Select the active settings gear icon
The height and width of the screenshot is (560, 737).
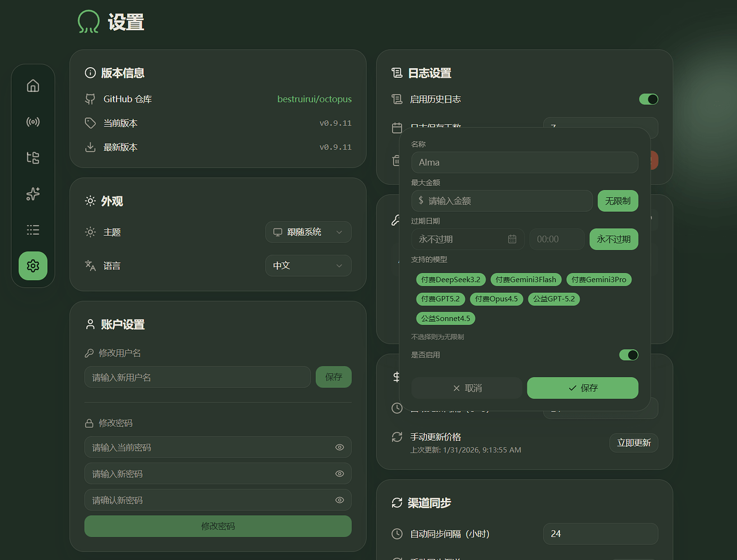point(33,265)
